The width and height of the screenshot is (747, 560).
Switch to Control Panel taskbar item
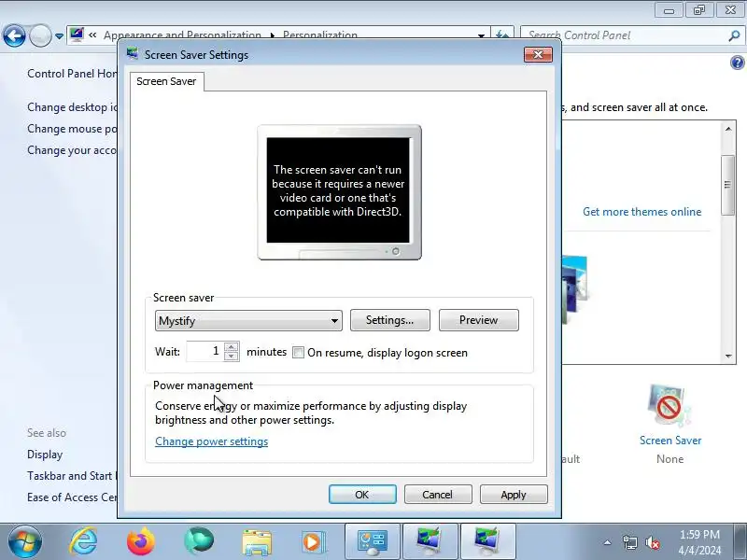372,542
